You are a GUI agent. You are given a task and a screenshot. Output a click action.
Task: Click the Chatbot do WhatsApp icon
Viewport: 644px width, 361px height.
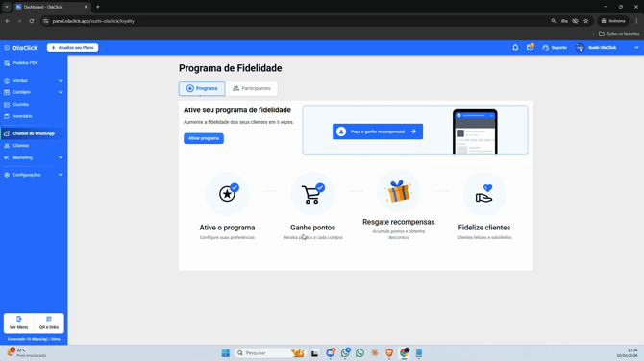click(7, 133)
